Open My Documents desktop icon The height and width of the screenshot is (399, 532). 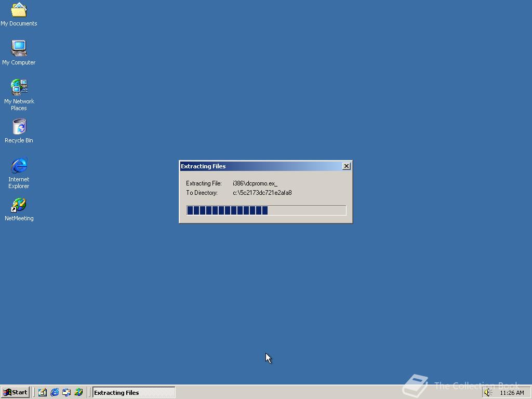tap(19, 14)
